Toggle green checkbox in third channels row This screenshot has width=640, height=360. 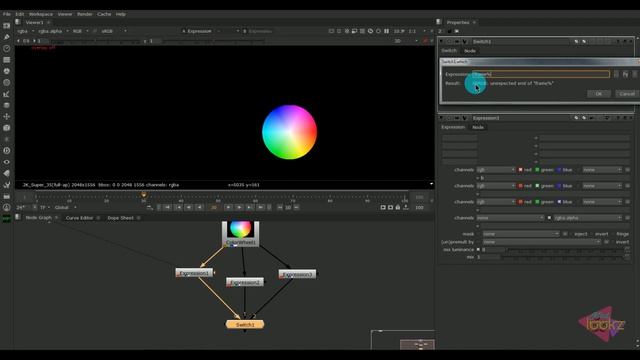click(x=537, y=202)
